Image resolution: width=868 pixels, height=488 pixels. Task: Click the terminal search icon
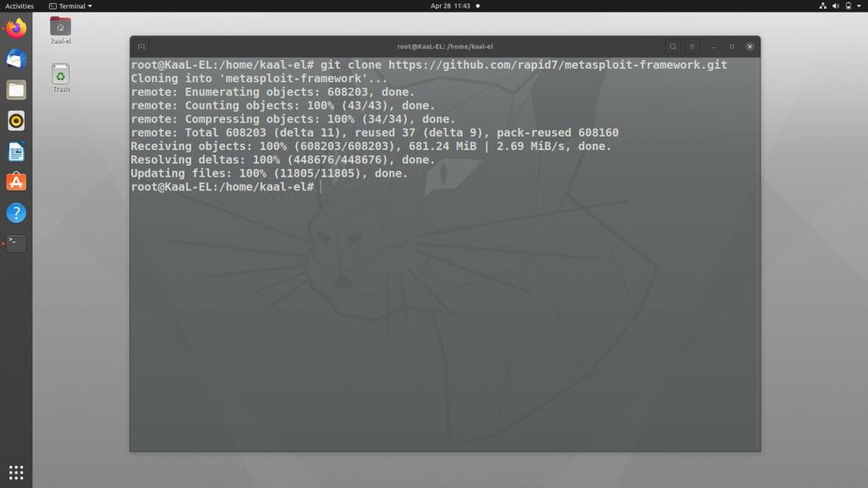click(672, 47)
